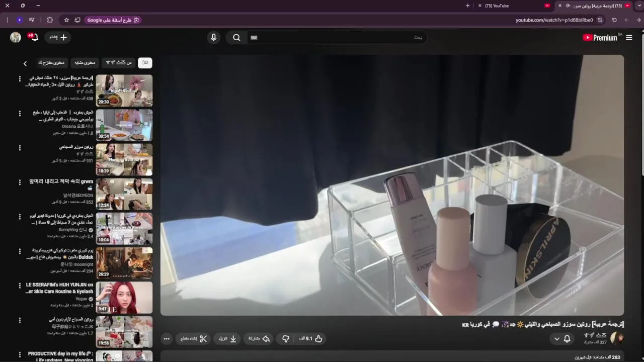Open the subscription notification bell dropdown

click(x=562, y=339)
